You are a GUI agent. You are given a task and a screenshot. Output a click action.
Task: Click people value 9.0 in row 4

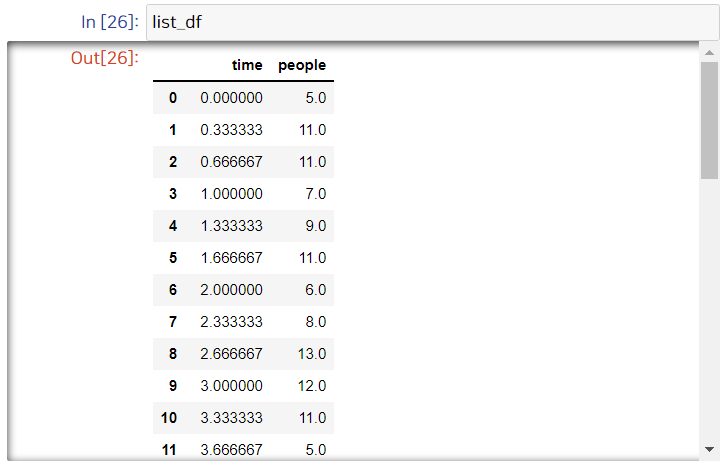(x=316, y=226)
